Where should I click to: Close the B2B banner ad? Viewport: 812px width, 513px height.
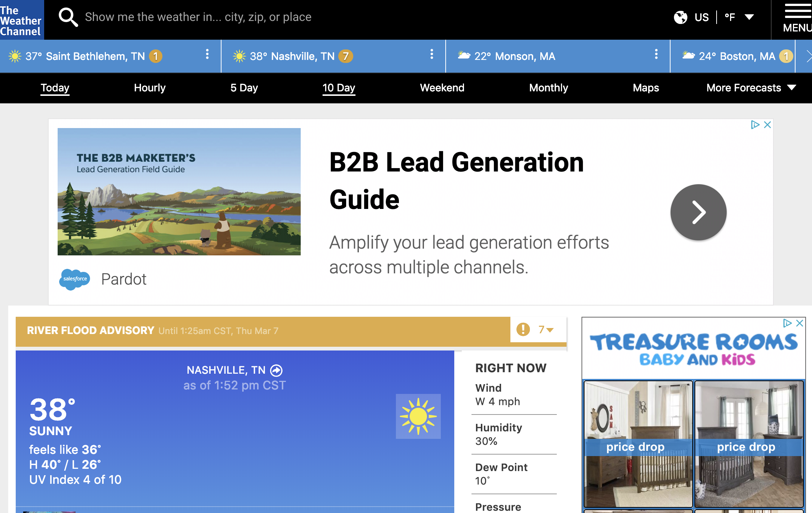pyautogui.click(x=767, y=125)
